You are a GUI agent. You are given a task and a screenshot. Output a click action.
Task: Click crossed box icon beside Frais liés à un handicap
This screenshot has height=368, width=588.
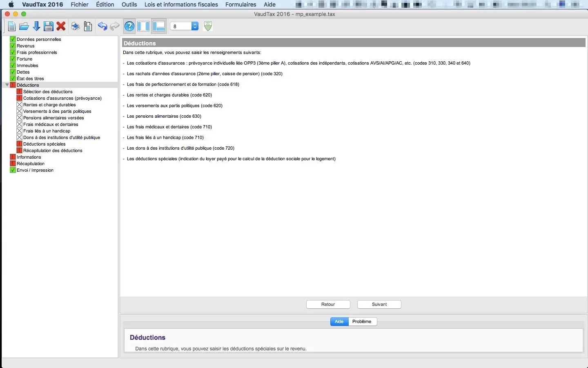pos(19,131)
